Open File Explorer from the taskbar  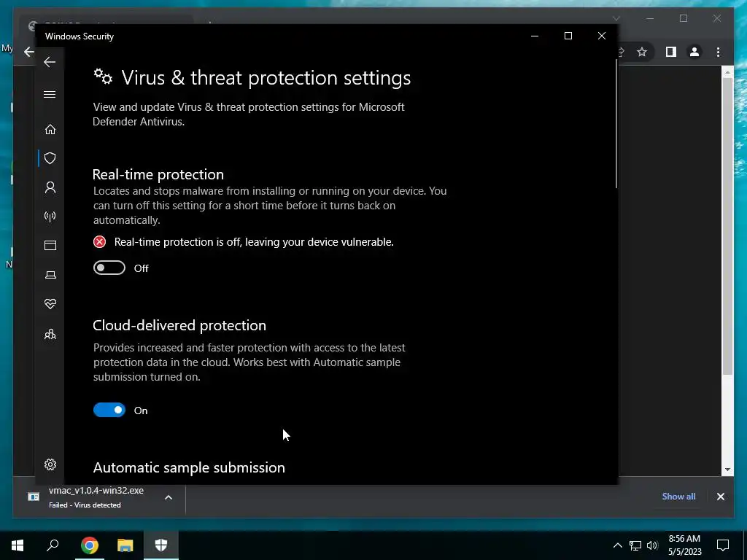click(x=125, y=545)
